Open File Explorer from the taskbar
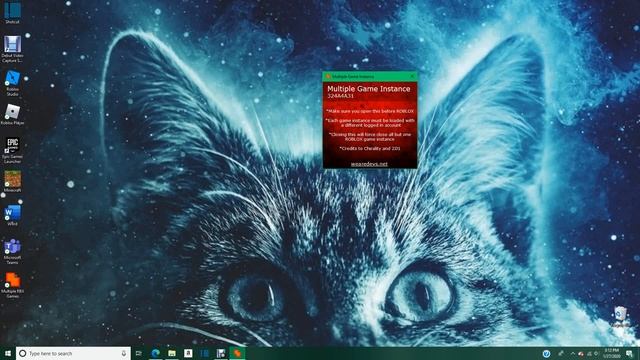This screenshot has width=640, height=360. point(172,353)
